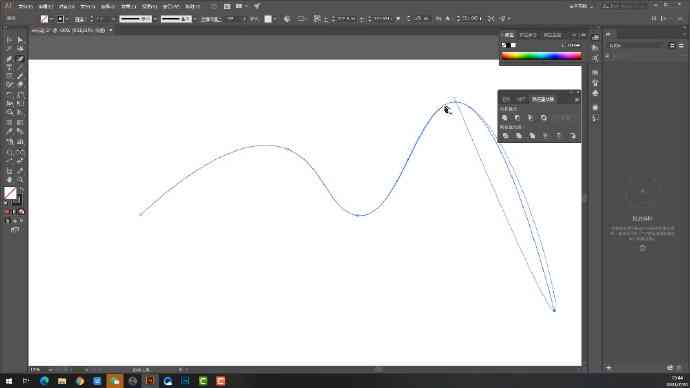
Task: Toggle the Color mode button below fill swatch
Action: click(7, 212)
